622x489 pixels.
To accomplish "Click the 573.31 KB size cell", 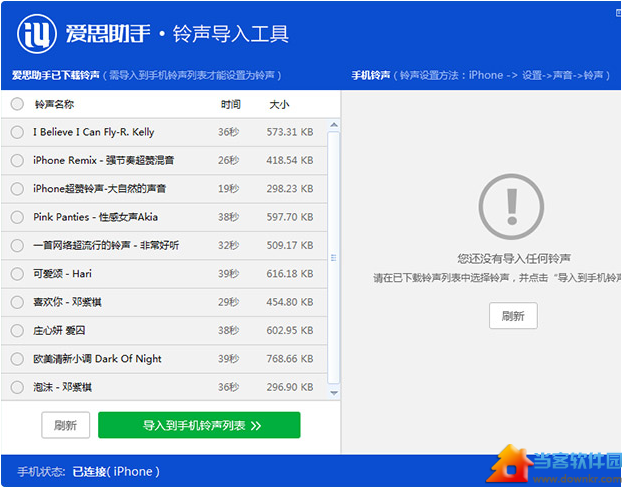I will (290, 132).
